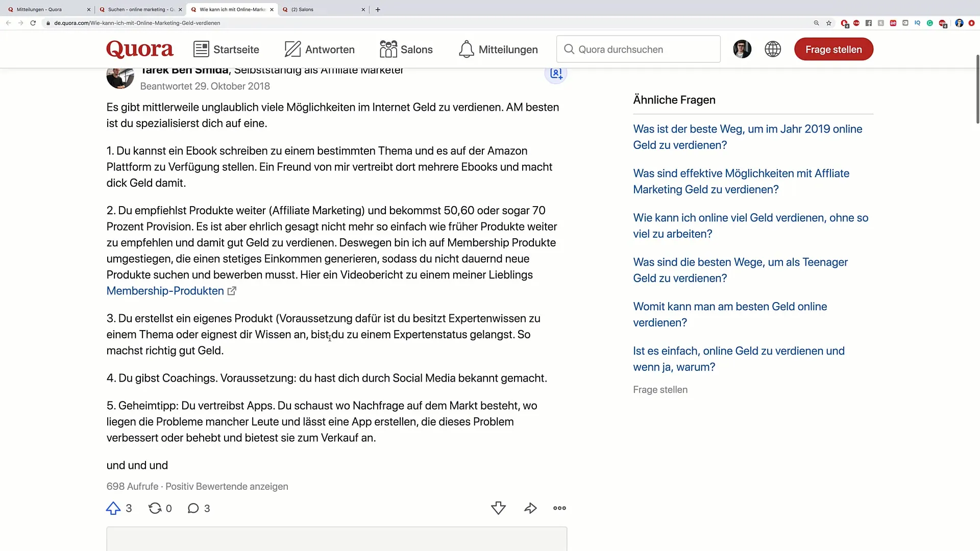This screenshot has width=980, height=551.
Task: Click the zoom magnifier in address bar
Action: pyautogui.click(x=816, y=23)
